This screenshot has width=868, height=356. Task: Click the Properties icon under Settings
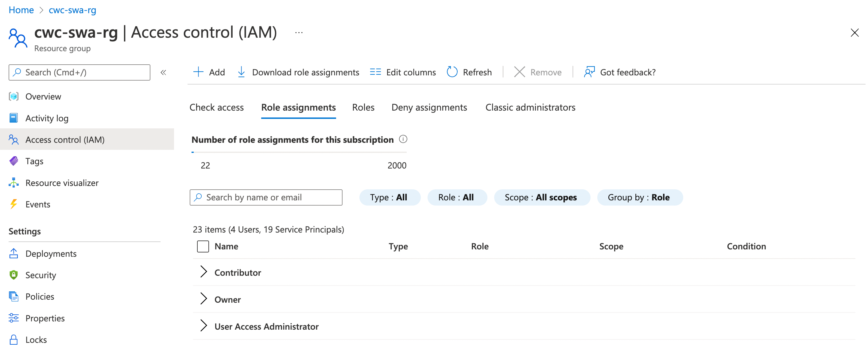(x=14, y=318)
